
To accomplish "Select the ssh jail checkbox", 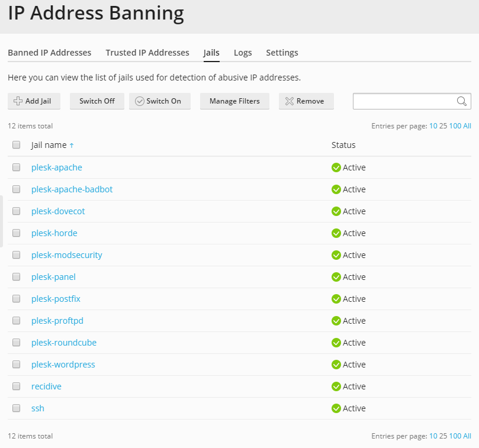I will (16, 408).
